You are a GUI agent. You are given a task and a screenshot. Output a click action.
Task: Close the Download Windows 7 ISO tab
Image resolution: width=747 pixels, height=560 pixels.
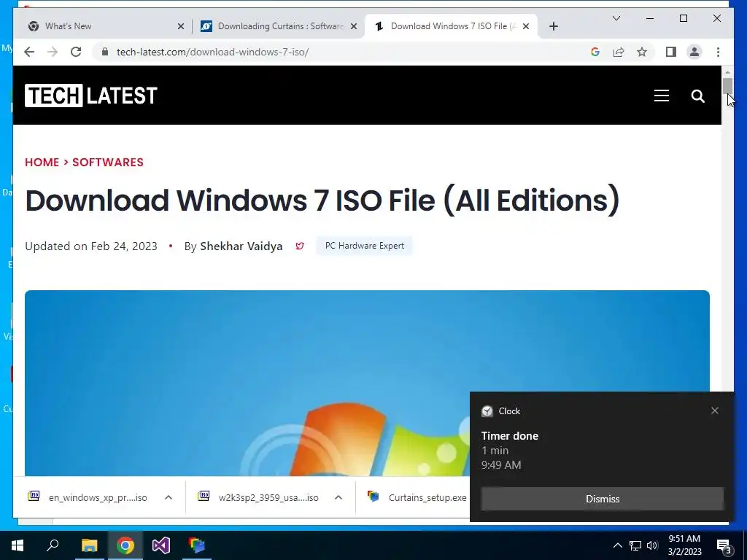pos(526,26)
